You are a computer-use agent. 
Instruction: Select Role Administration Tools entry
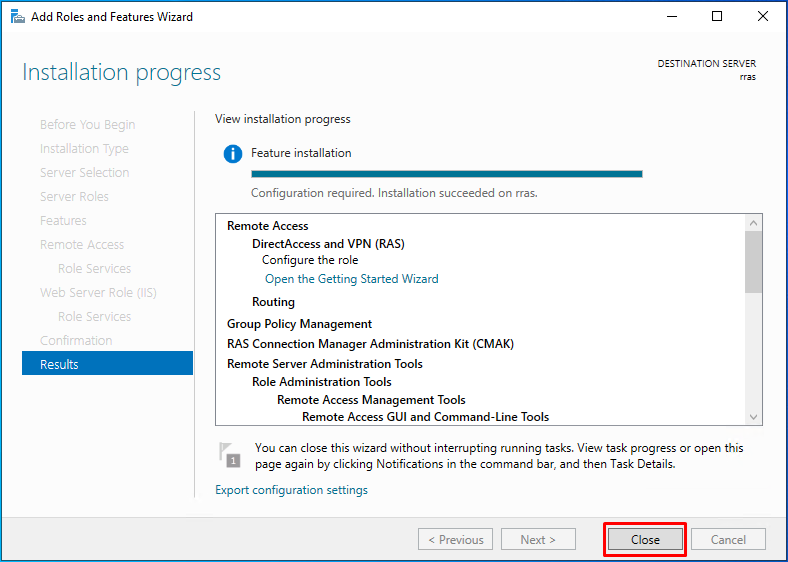pyautogui.click(x=322, y=382)
